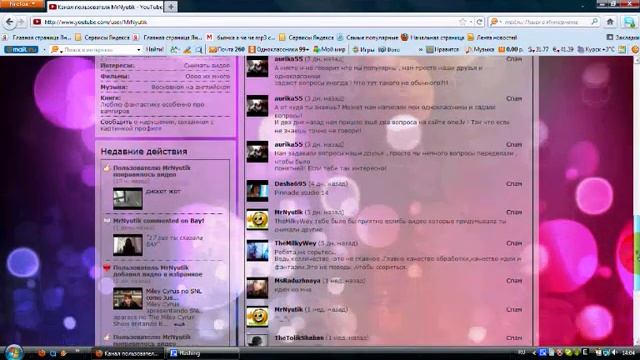Click the forward navigation arrow
Screen dimensions: 640x360
21,22
